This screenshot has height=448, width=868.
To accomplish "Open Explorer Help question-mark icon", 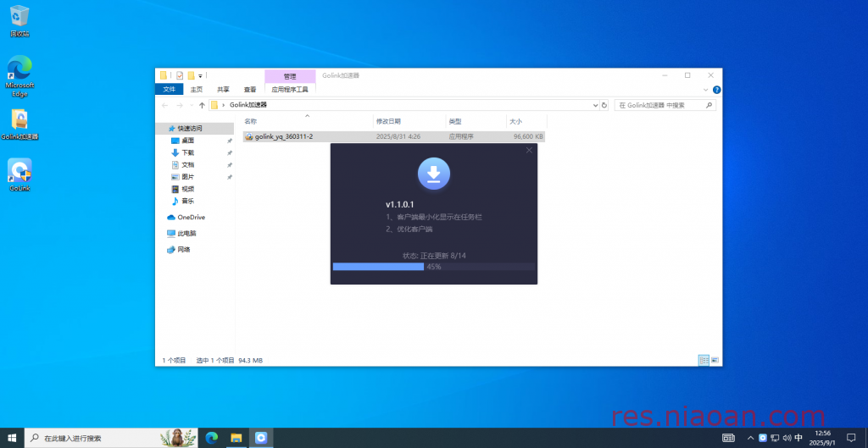I will (x=716, y=90).
